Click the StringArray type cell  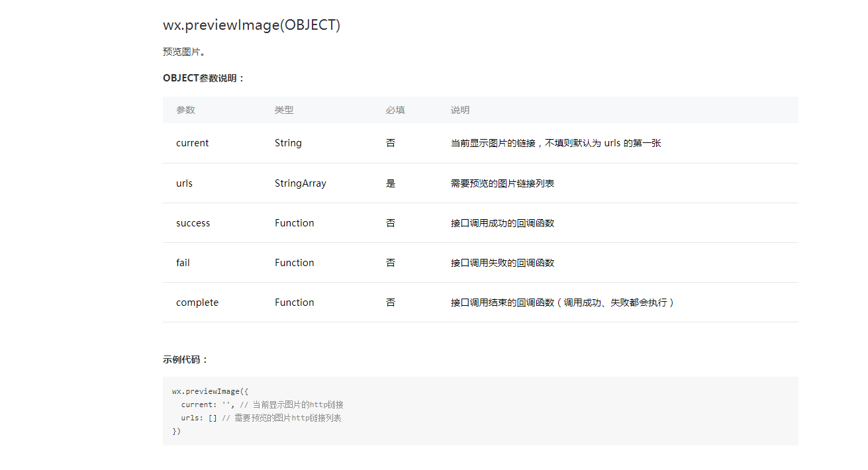click(300, 183)
